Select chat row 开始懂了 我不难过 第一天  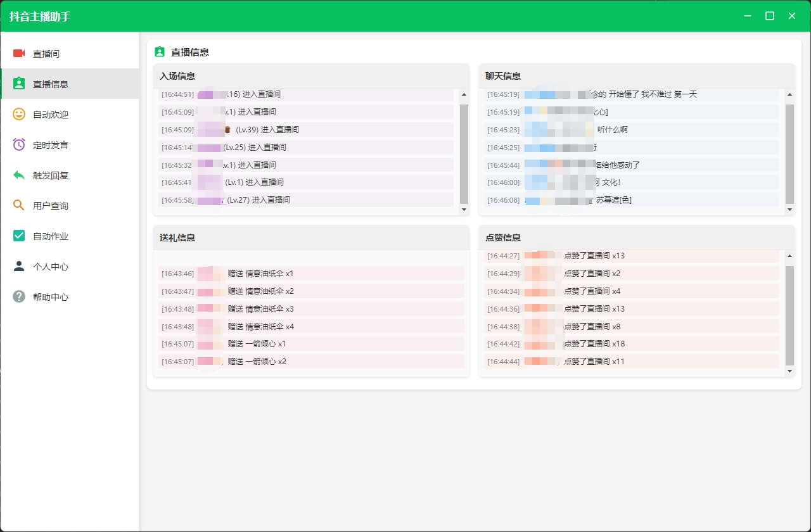(632, 94)
